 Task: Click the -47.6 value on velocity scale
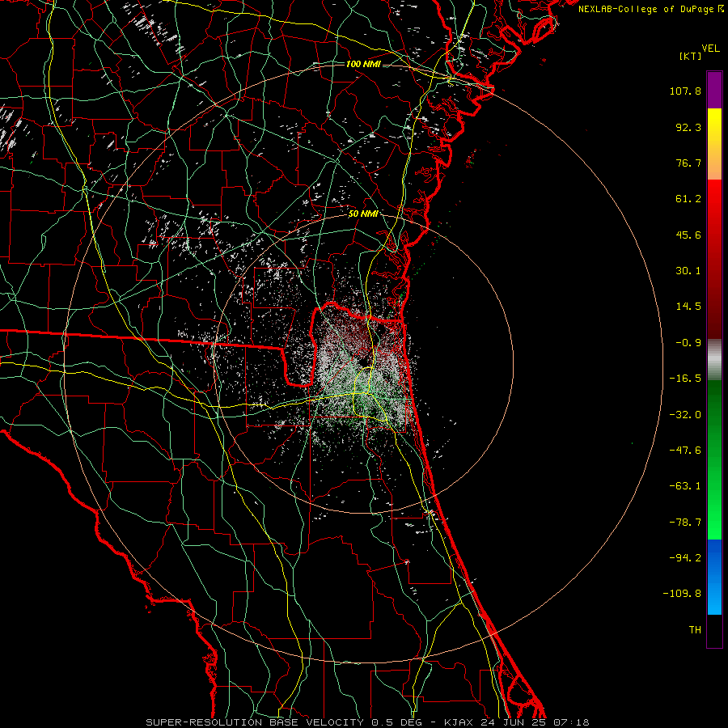click(x=685, y=451)
